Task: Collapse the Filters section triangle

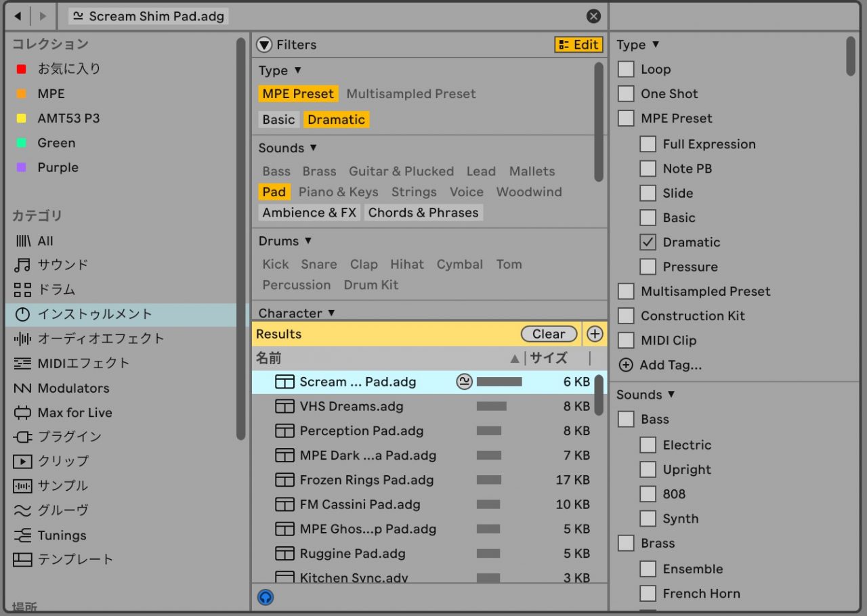Action: pos(264,45)
